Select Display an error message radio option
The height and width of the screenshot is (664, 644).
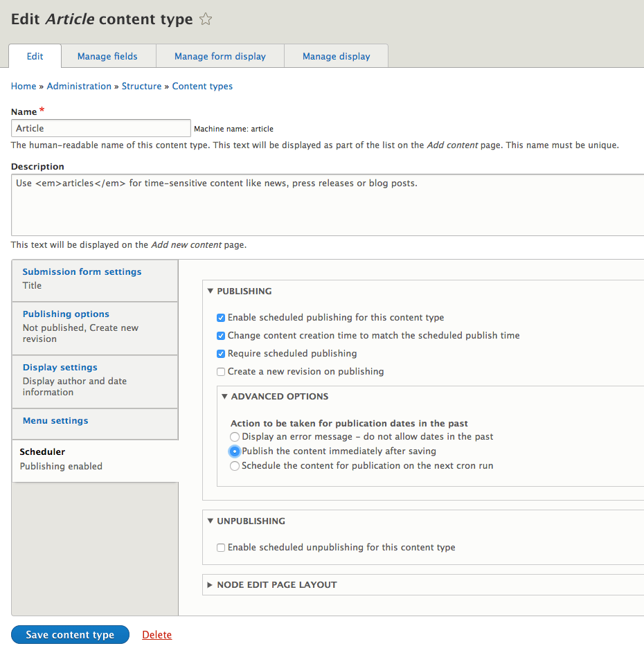235,437
